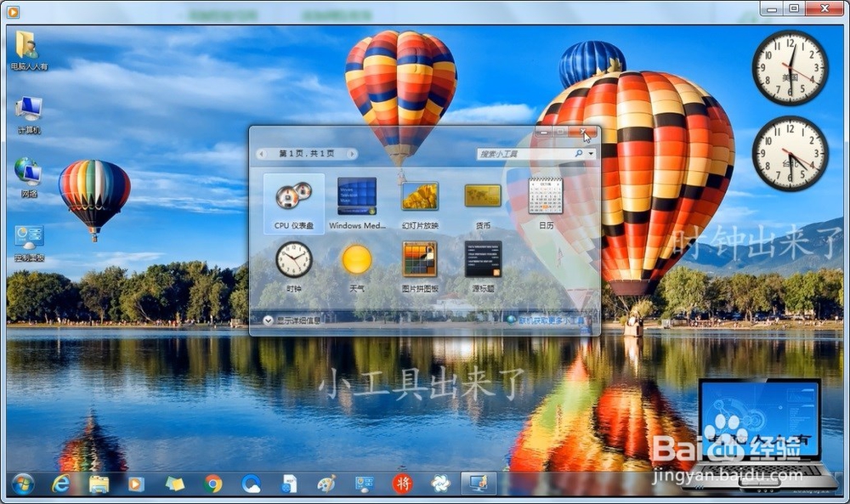
Task: Select the 日历 calendar gadget
Action: coord(546,204)
